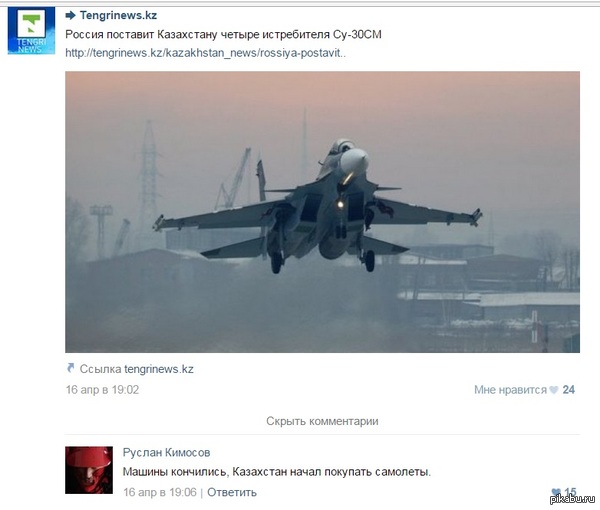Toggle the heart icon on the post
The image size is (600, 510).
(x=554, y=390)
